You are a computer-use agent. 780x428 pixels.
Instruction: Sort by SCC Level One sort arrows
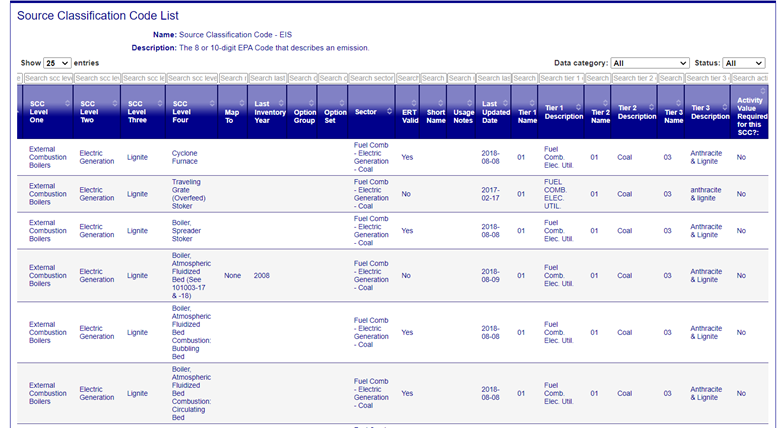point(67,104)
